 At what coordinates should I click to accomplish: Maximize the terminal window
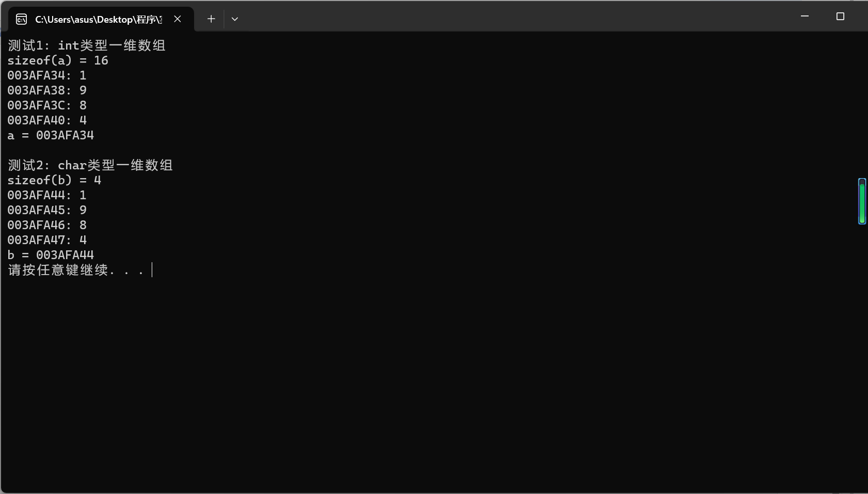[840, 17]
